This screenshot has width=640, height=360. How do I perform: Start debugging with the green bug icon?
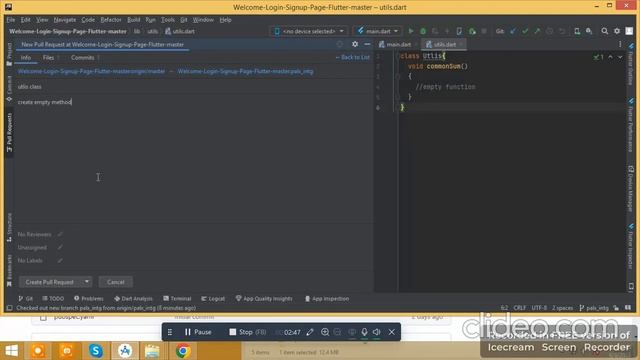pos(423,31)
